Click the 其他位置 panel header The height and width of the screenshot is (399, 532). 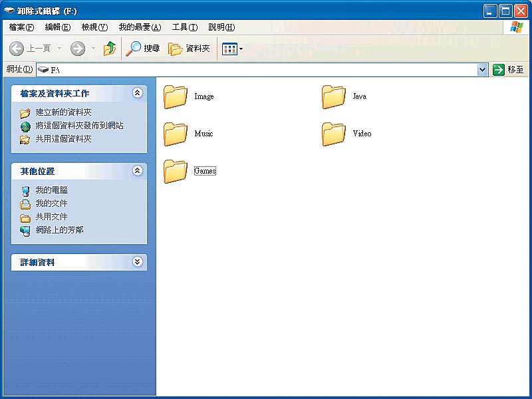click(79, 171)
